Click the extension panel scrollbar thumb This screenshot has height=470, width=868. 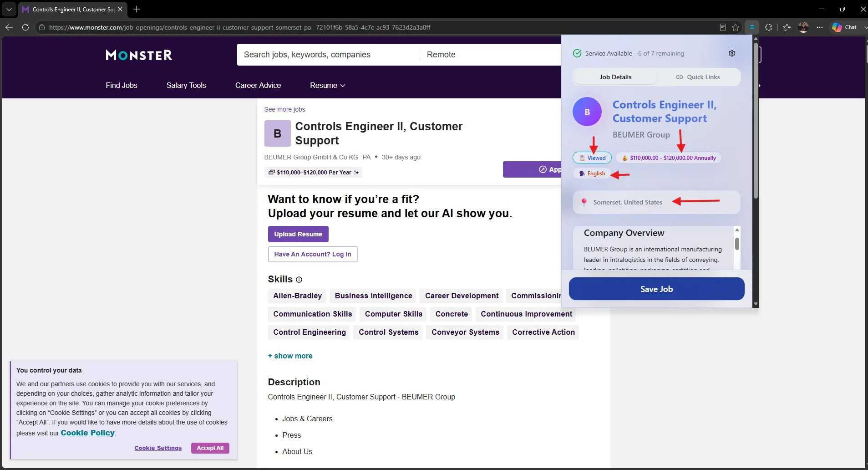pyautogui.click(x=756, y=121)
